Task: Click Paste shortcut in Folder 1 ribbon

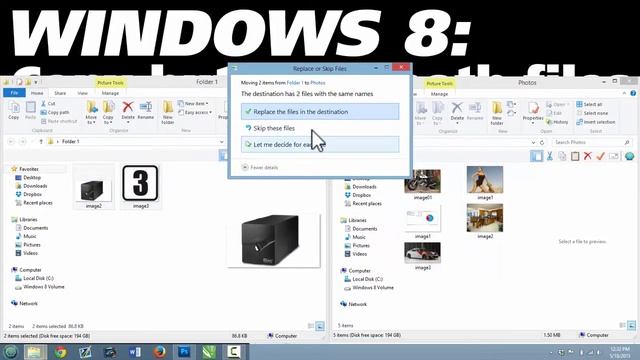Action: pyautogui.click(x=59, y=121)
